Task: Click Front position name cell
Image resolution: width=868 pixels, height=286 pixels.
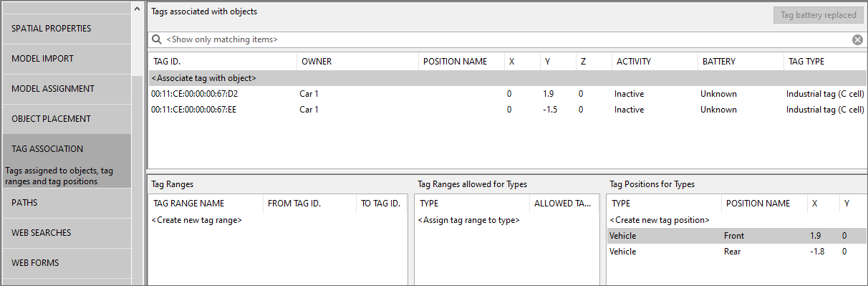Action: [734, 236]
